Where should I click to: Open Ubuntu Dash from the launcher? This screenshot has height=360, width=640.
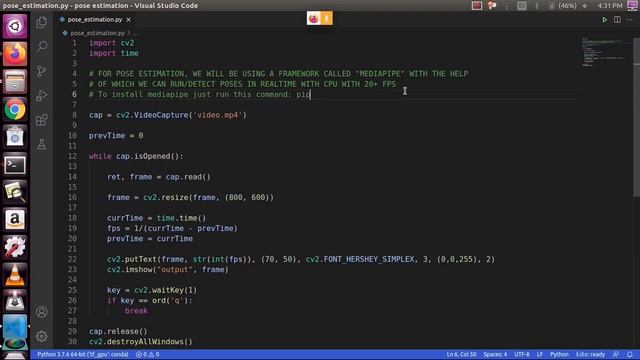point(15,27)
